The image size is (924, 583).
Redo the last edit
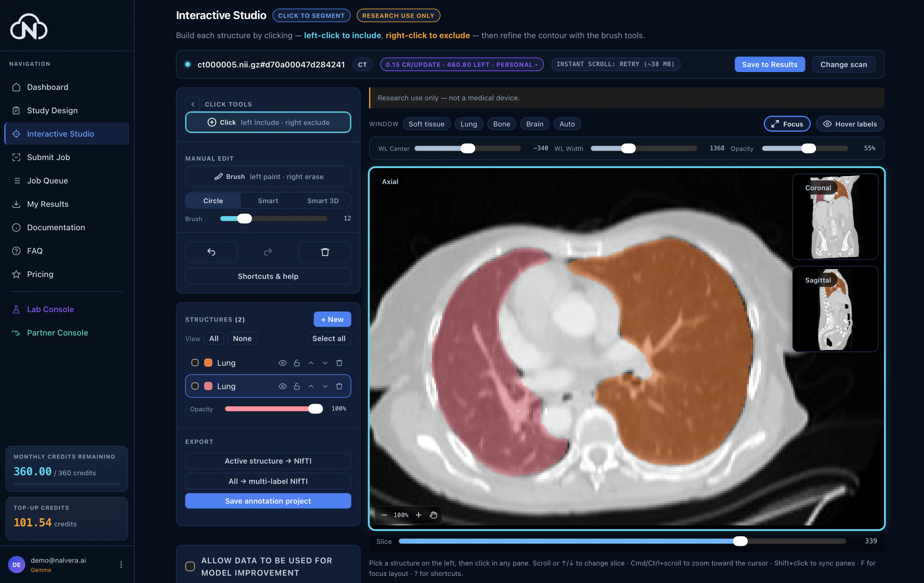click(x=268, y=252)
